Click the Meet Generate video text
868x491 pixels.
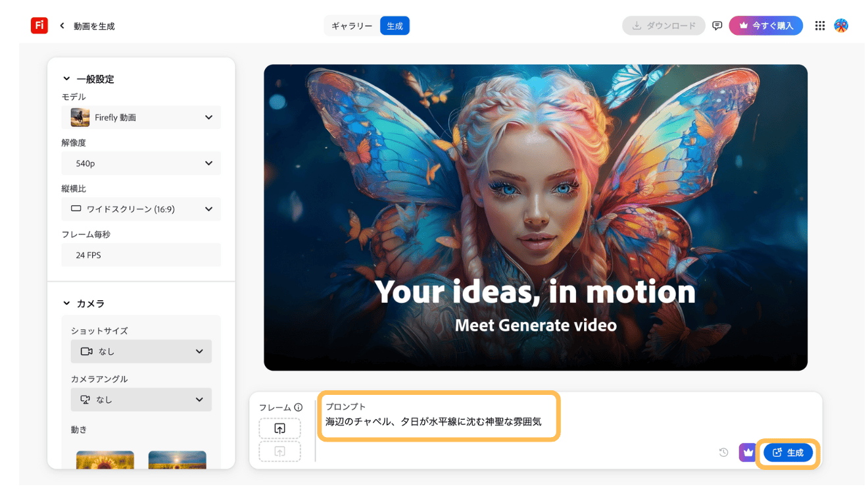536,325
